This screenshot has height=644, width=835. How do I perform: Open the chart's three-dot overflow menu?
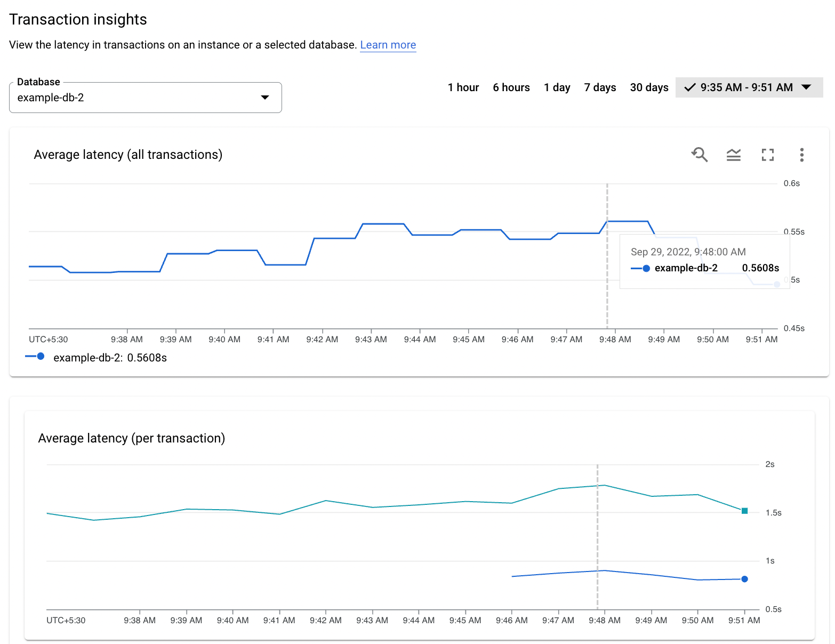point(802,155)
